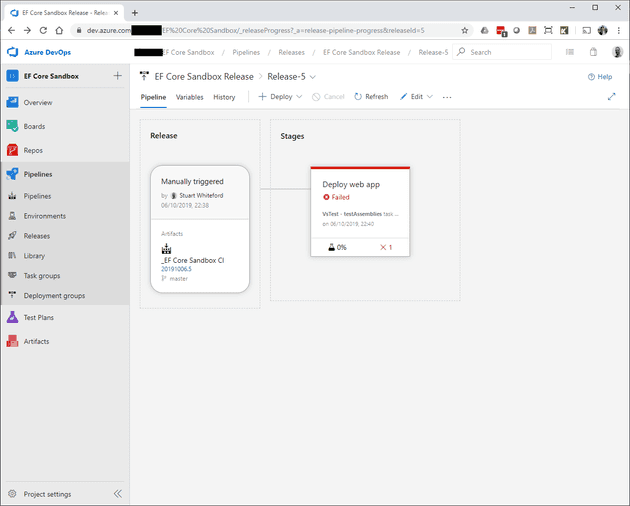Open the Release-5 dropdown chevron
Screen dimensions: 630x506
point(313,76)
